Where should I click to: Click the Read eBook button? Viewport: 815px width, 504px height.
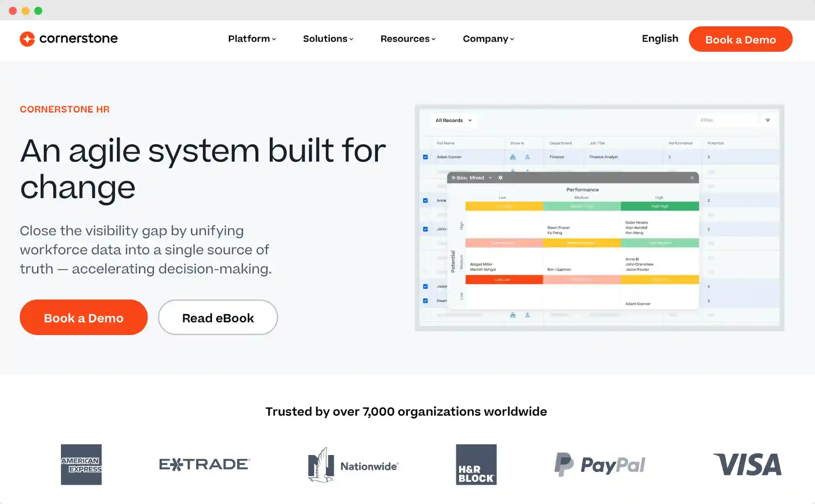[218, 317]
